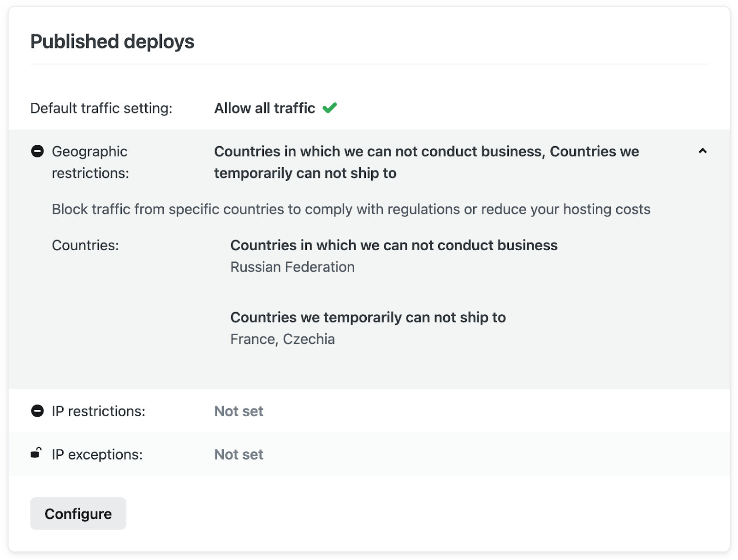Screen dimensions: 738x560
Task: Click the Block traffic description text
Action: tap(351, 209)
